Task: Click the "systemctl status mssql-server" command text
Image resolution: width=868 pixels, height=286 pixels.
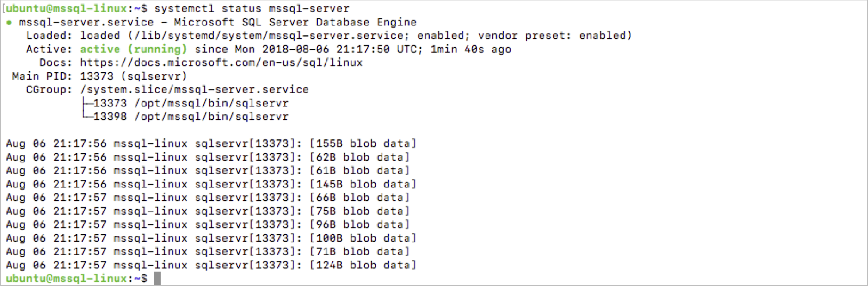Action: [252, 9]
